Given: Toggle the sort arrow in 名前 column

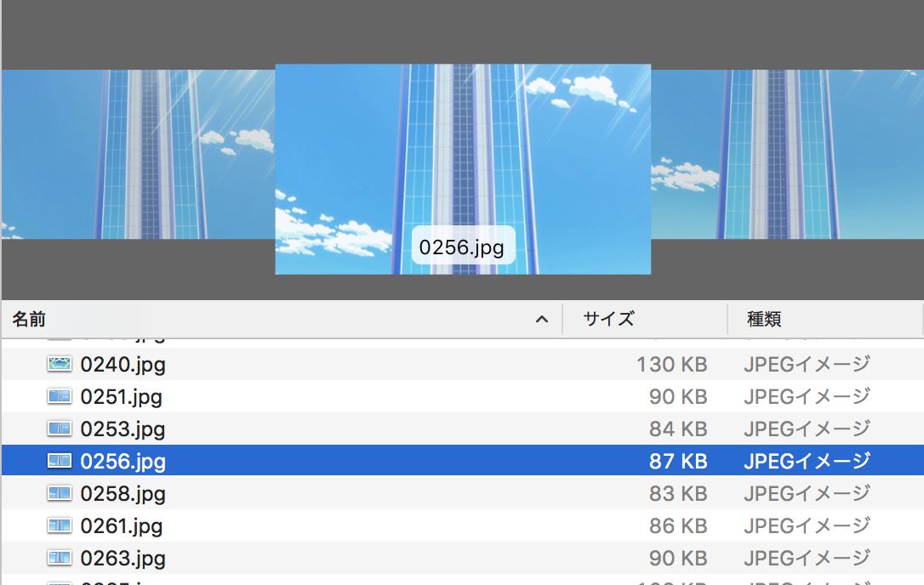Looking at the screenshot, I should click(541, 320).
